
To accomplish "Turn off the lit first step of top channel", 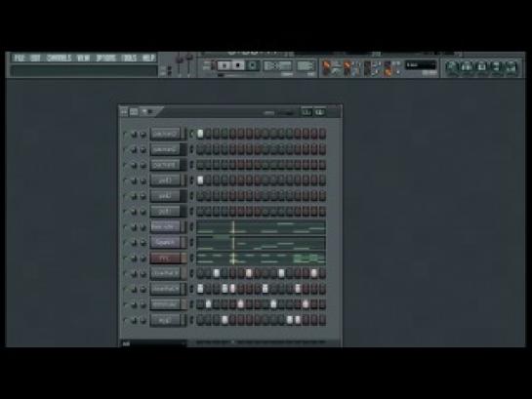I will coord(200,134).
